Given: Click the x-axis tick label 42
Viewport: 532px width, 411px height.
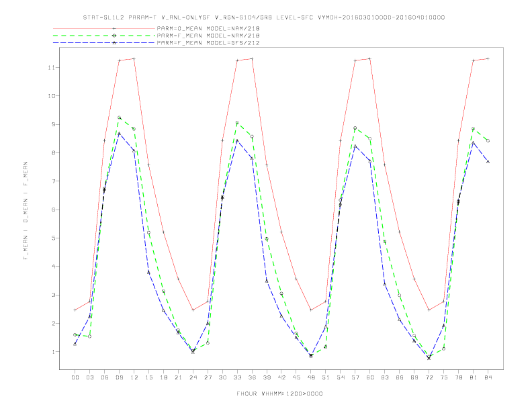Looking at the screenshot, I should click(281, 377).
